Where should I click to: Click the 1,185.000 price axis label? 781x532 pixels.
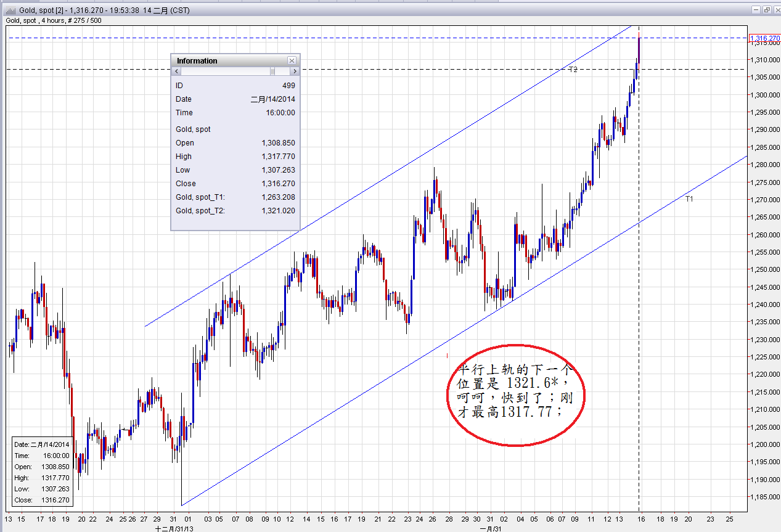pos(765,497)
